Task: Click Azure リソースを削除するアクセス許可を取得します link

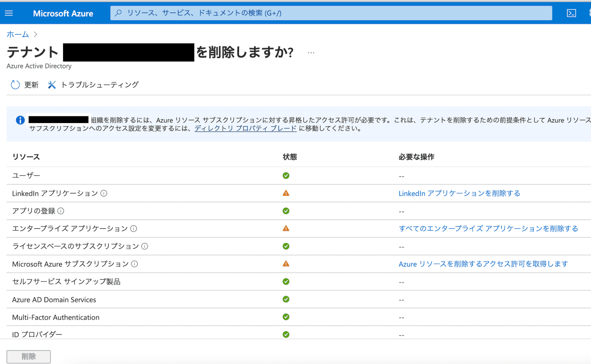Action: coord(483,264)
